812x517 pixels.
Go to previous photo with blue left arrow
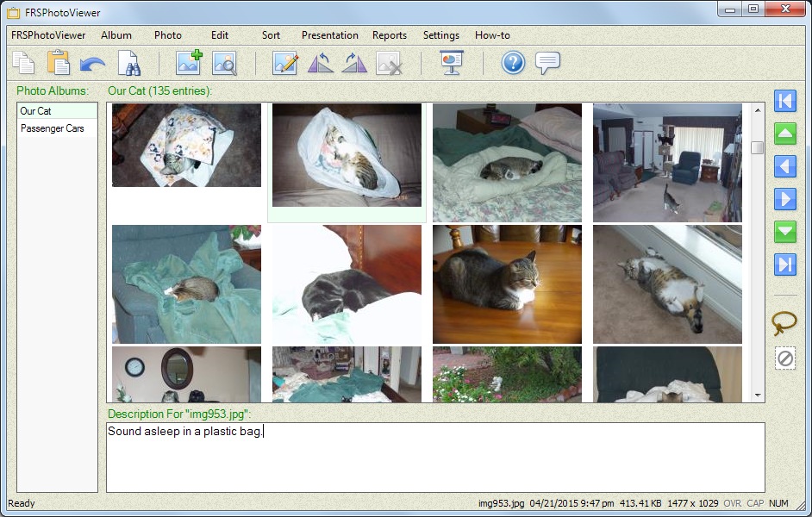coord(785,166)
